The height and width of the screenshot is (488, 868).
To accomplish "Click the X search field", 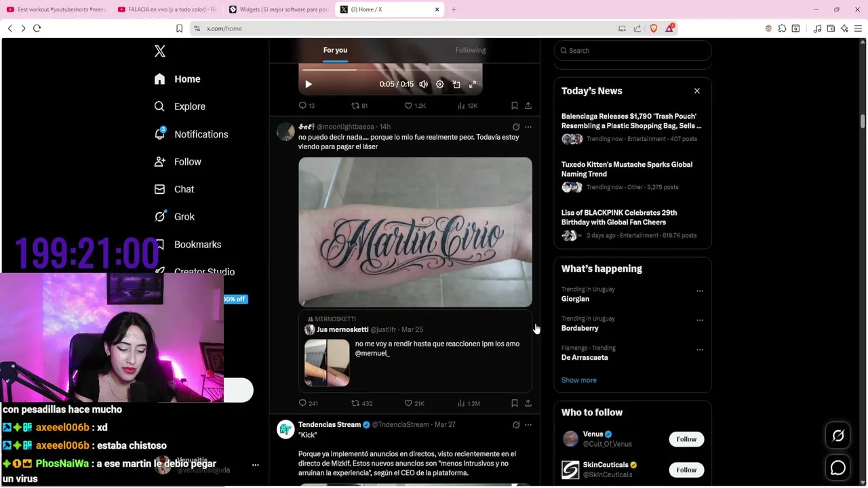I will tap(633, 51).
